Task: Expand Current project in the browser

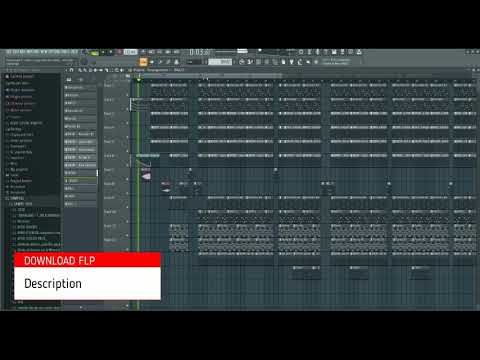Action: [x=21, y=76]
